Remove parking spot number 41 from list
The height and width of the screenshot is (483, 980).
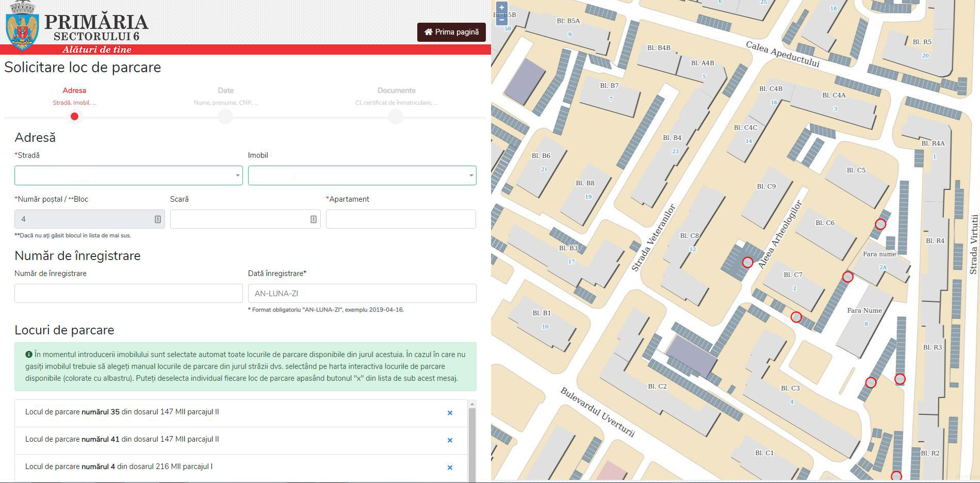click(x=450, y=440)
